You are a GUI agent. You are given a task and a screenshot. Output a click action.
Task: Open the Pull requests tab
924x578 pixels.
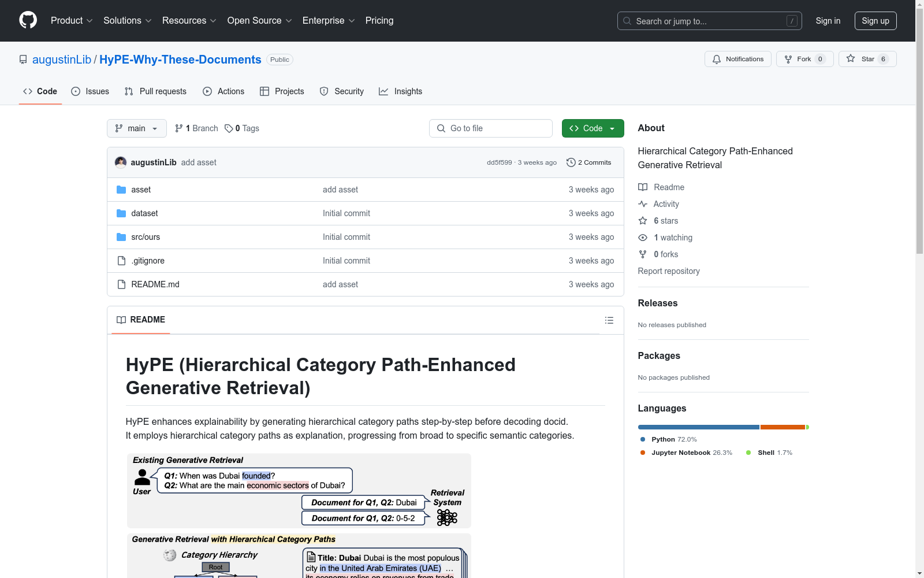pos(155,91)
